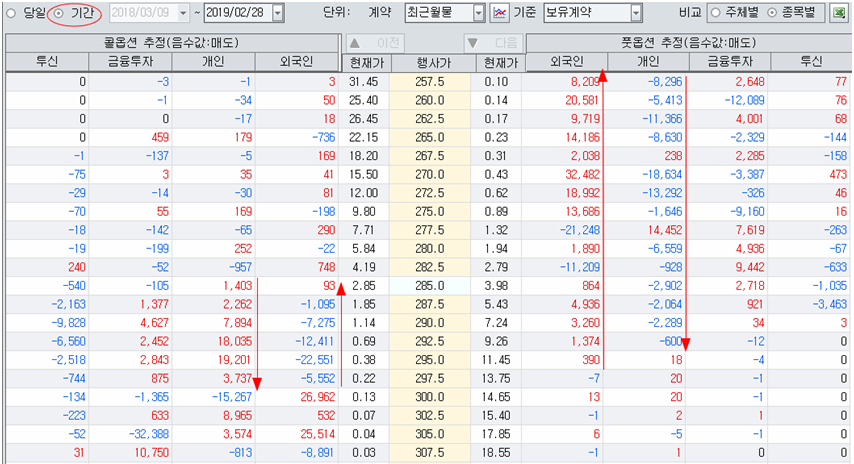Click call foreigner value -22,551
Screen dimensions: 854x464
[315, 359]
